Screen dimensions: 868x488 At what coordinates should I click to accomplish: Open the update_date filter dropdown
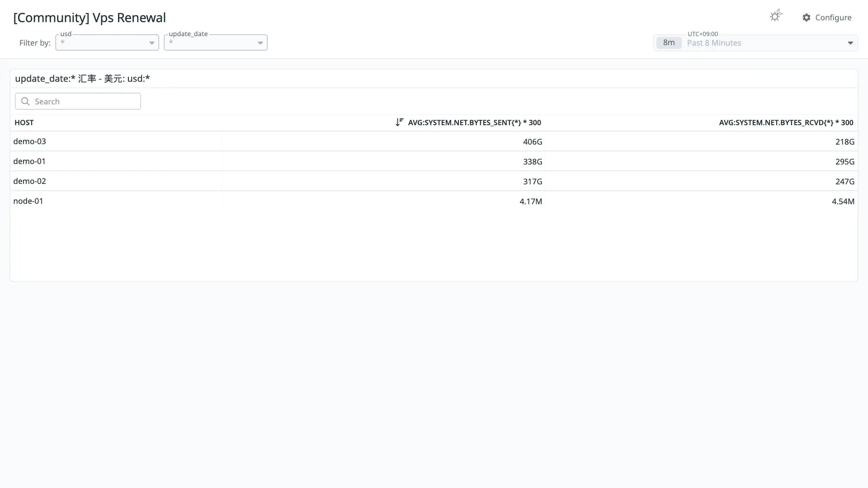[216, 42]
